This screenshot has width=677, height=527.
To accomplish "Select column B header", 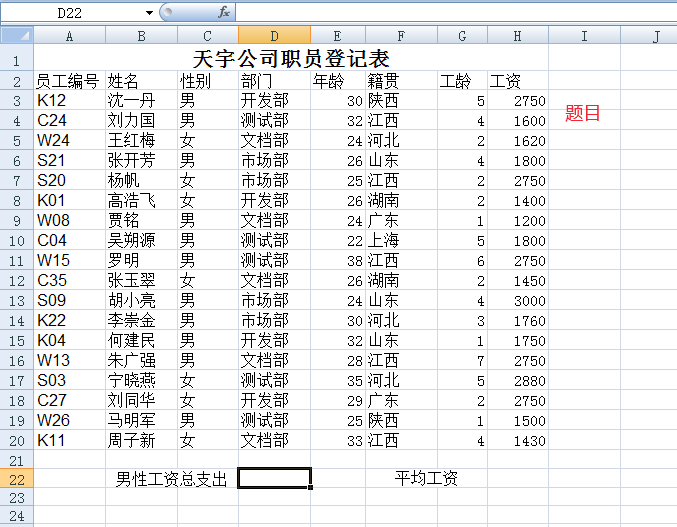I will point(142,35).
